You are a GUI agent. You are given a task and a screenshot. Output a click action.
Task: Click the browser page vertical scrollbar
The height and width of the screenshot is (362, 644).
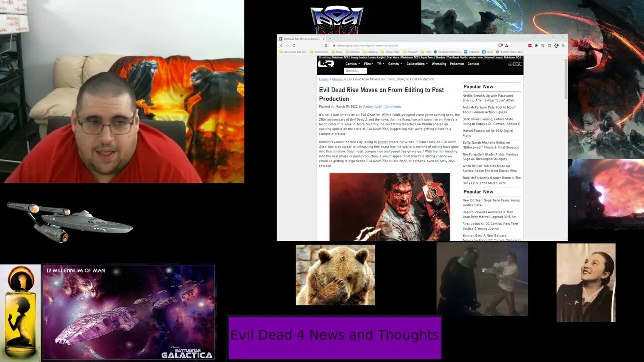(566, 78)
